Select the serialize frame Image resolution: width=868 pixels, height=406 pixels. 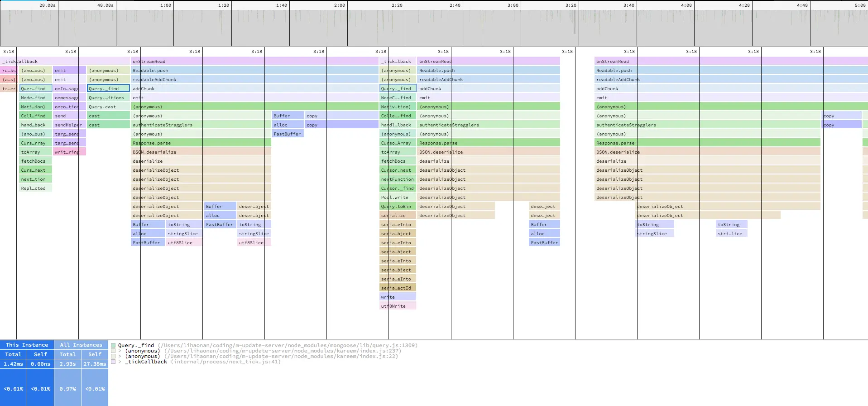click(398, 215)
